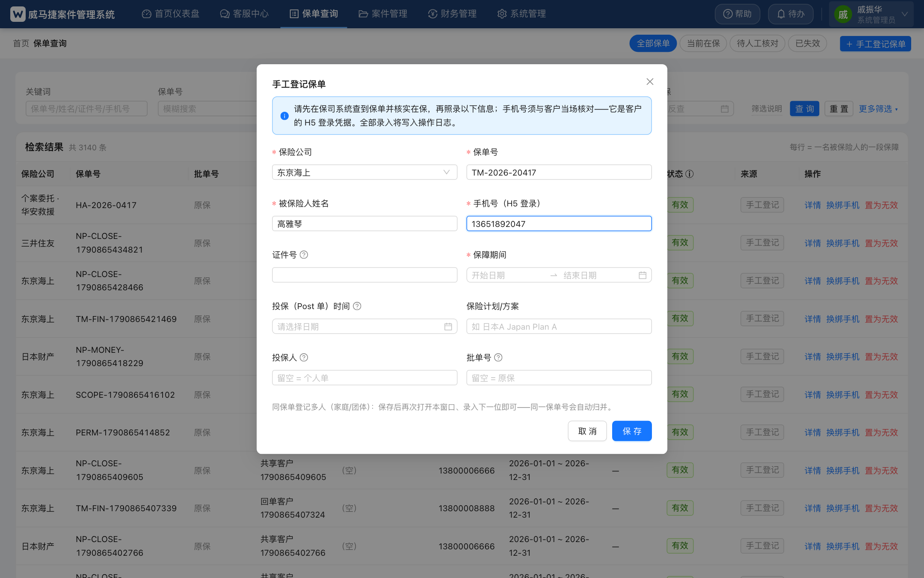Click the 手工登记保单 add button
The image size is (924, 578).
tap(875, 44)
